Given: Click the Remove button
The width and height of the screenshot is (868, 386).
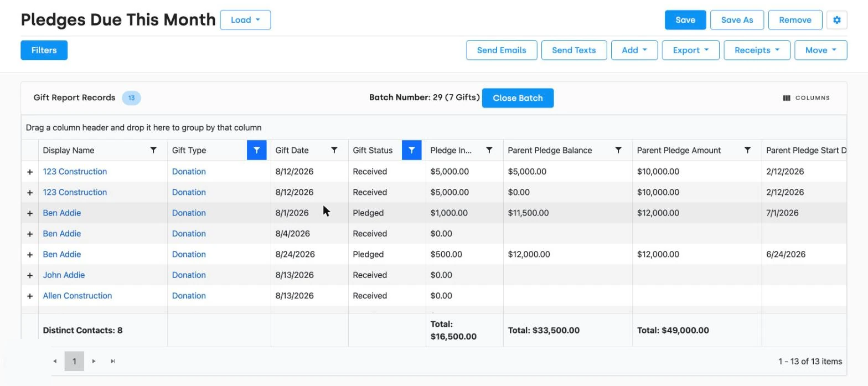Looking at the screenshot, I should point(795,20).
